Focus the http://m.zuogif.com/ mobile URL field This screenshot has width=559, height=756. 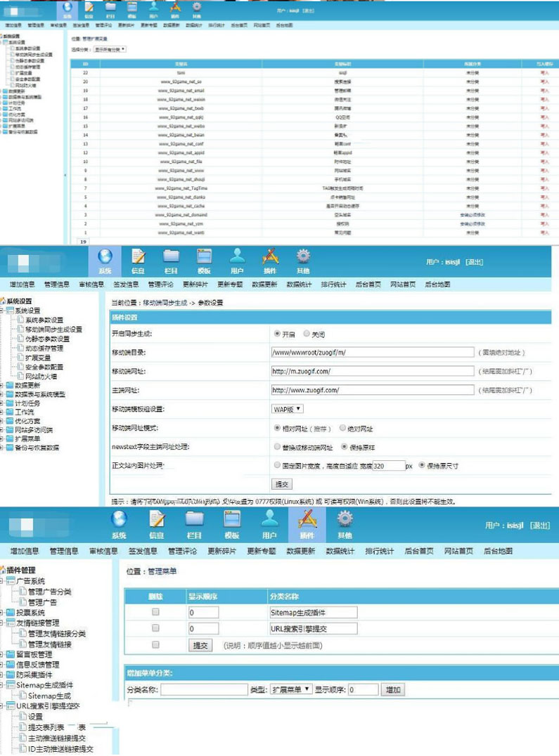pos(373,371)
